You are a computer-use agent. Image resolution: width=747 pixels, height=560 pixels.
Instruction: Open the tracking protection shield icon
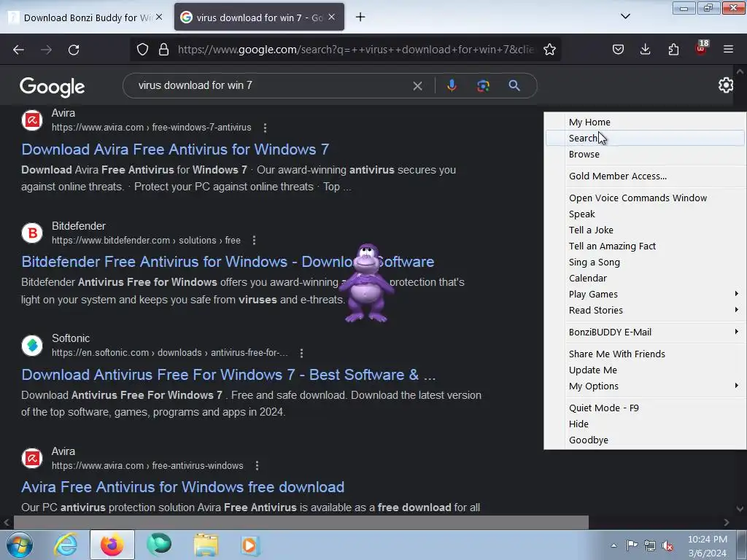click(142, 50)
